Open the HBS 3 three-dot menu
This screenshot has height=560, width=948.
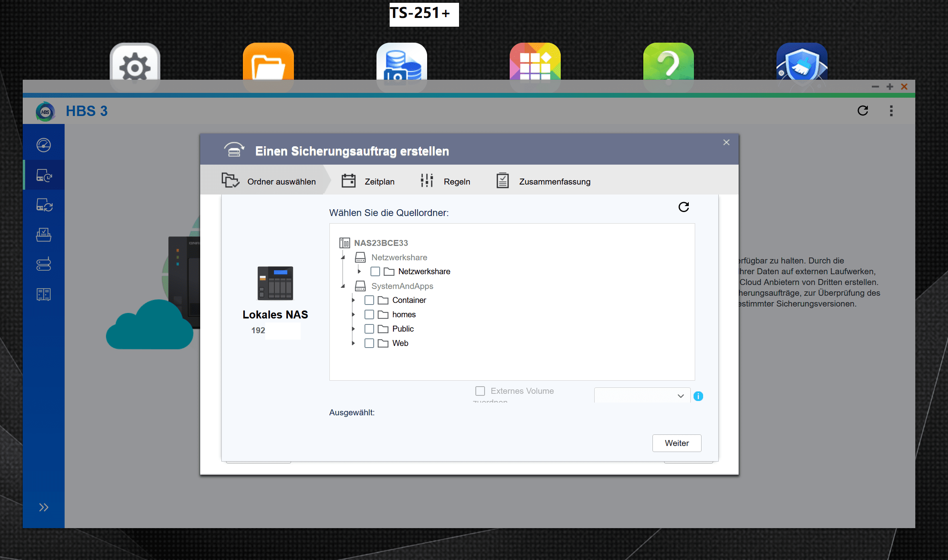pyautogui.click(x=891, y=111)
